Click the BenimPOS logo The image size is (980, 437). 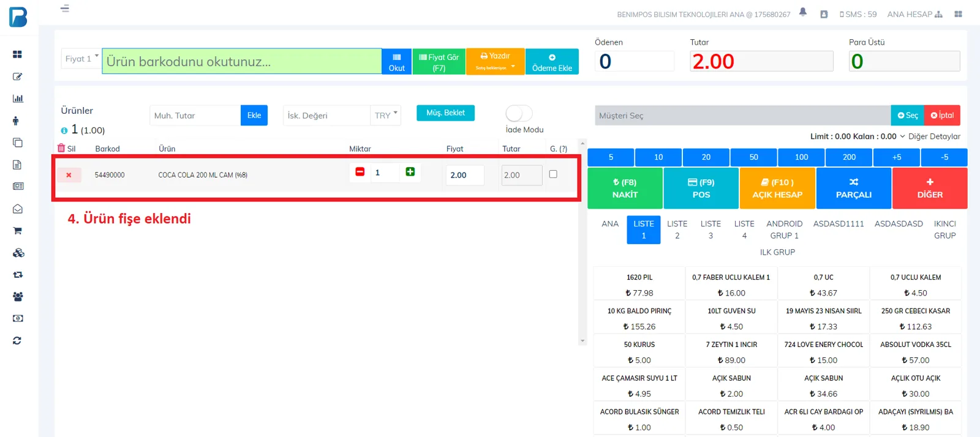(18, 17)
